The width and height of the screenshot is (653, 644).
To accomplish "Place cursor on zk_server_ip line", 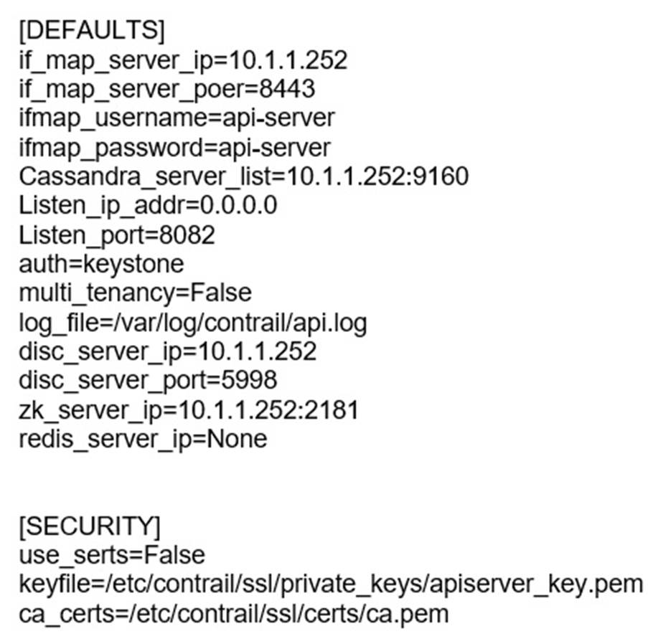I will (x=188, y=410).
